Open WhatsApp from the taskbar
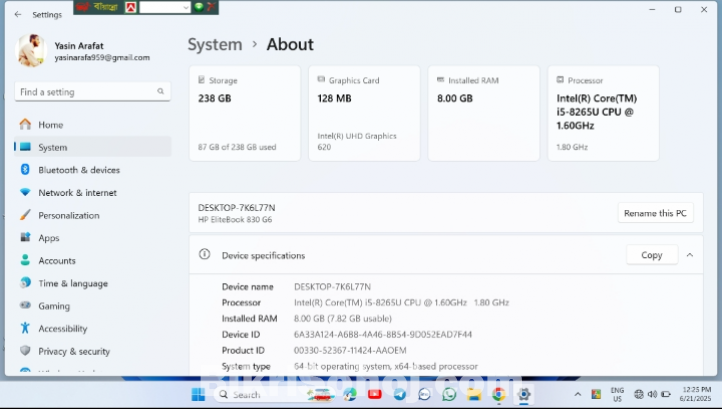This screenshot has height=409, width=722. point(449,394)
